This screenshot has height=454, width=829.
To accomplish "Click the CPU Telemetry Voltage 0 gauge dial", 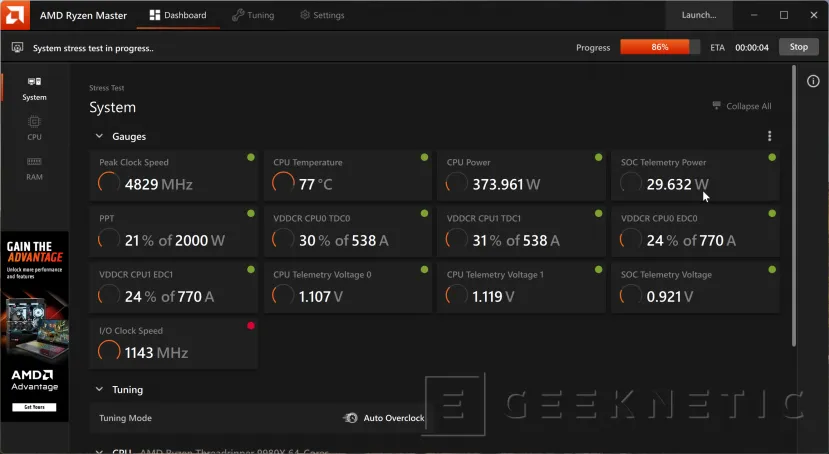I will [x=283, y=295].
